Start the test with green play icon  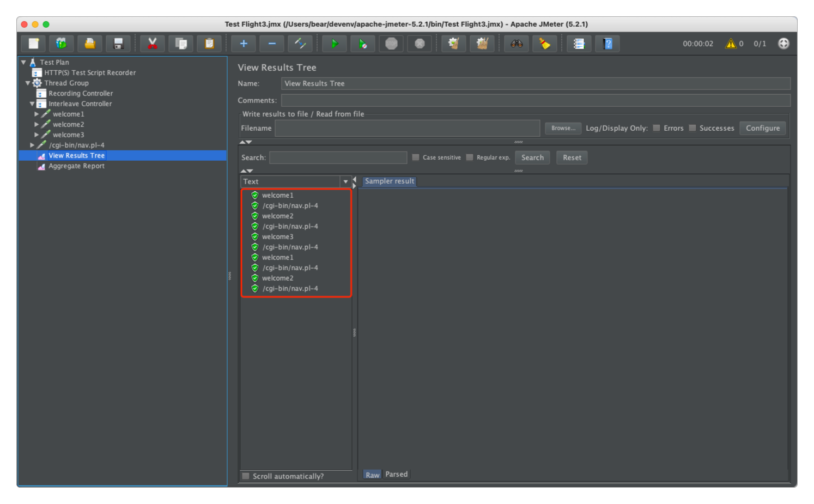(335, 44)
